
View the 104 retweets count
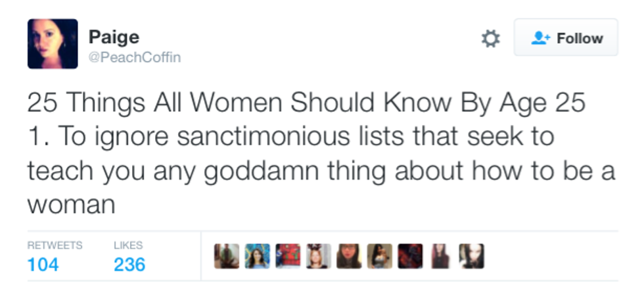43,265
